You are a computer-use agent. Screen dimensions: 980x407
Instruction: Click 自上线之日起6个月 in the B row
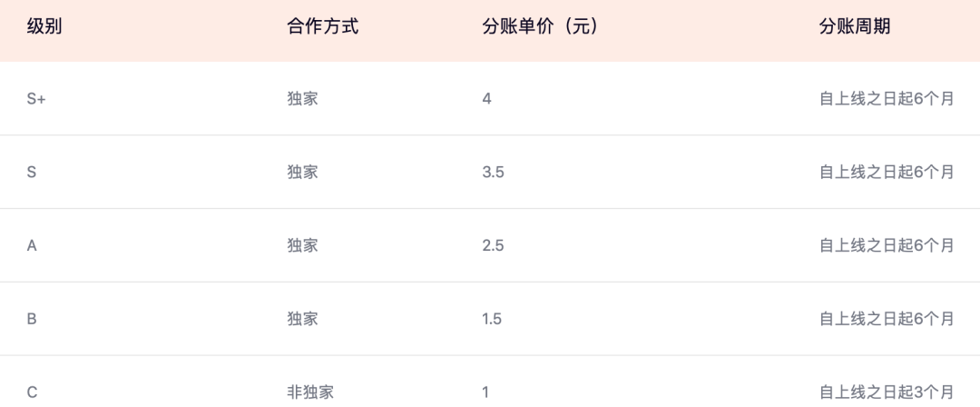tap(886, 319)
